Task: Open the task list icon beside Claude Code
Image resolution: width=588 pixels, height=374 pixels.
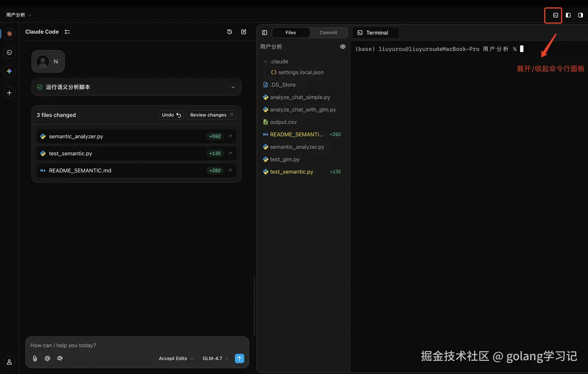Action: click(68, 32)
